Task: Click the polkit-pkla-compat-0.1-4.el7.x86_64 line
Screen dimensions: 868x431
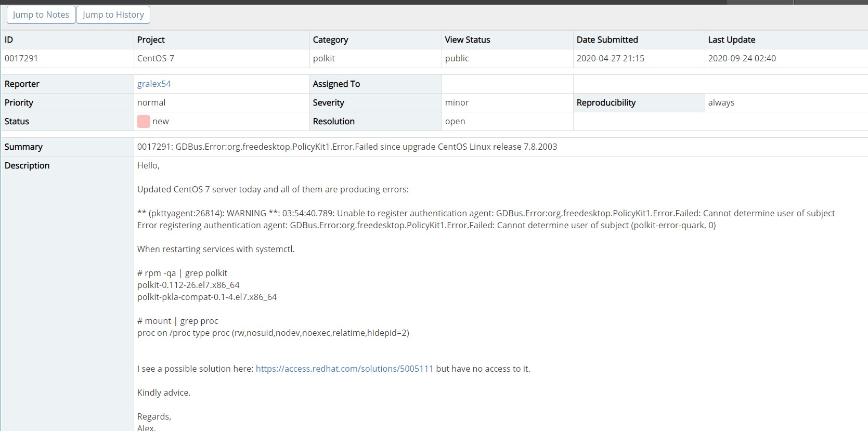Action: [207, 297]
